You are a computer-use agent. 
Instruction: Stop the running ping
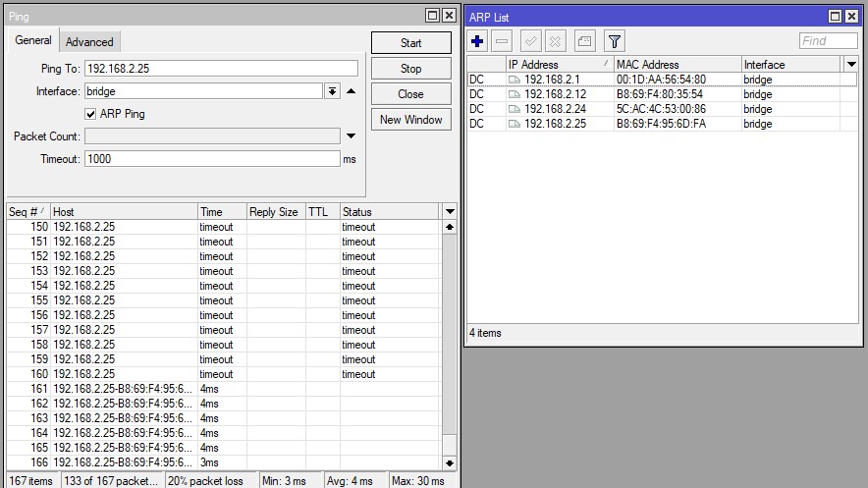410,69
